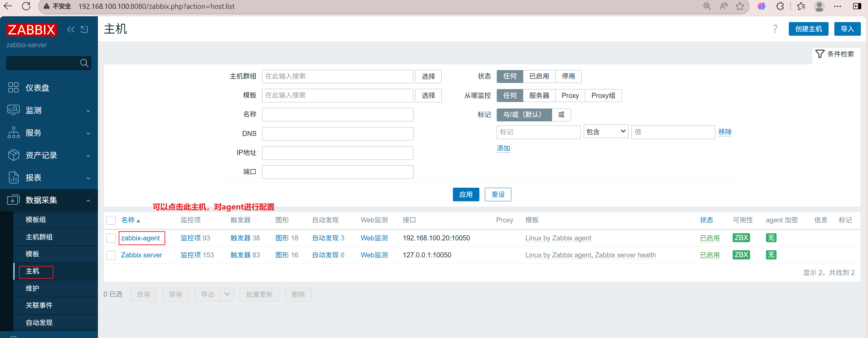Click the 导入 button

(847, 29)
